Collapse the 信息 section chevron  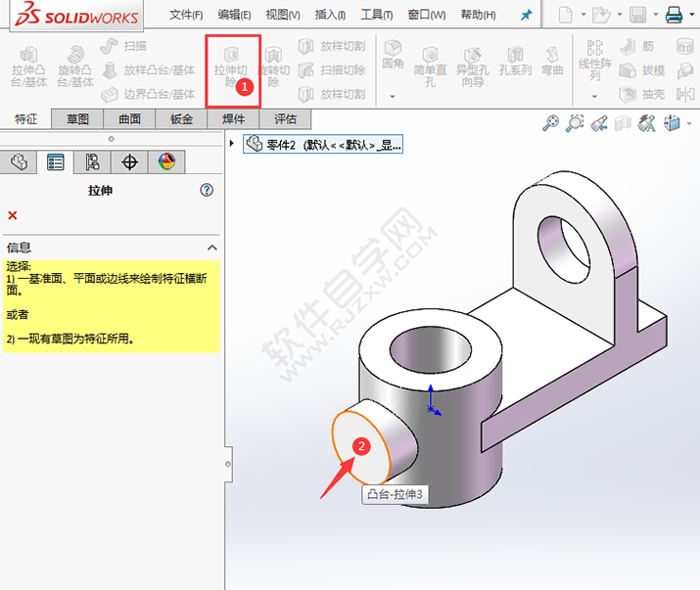(x=212, y=248)
